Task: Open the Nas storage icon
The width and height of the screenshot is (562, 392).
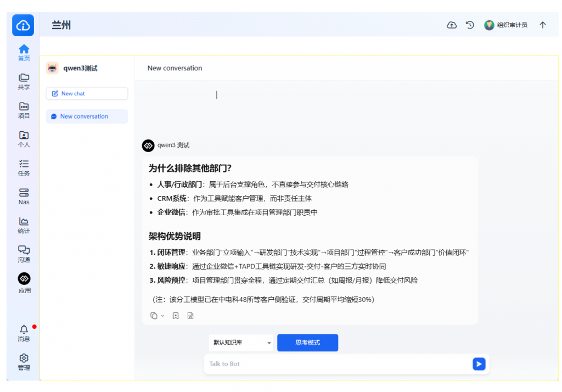Action: tap(24, 197)
